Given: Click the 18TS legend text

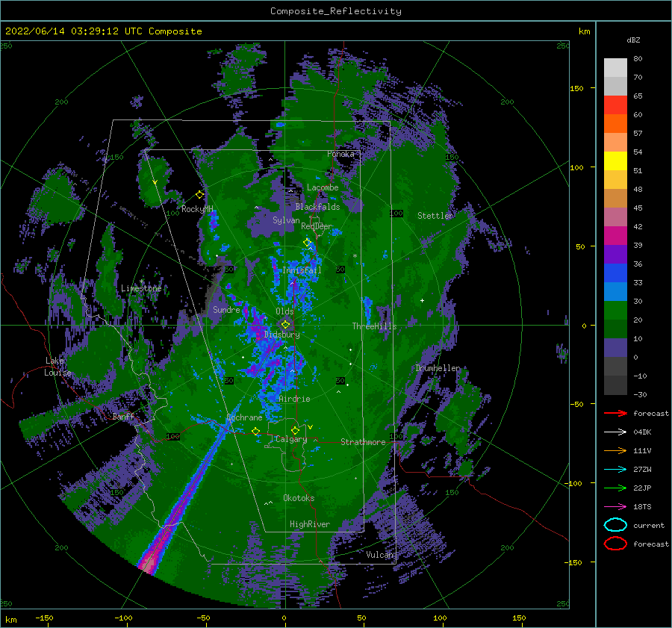Looking at the screenshot, I should coord(642,507).
